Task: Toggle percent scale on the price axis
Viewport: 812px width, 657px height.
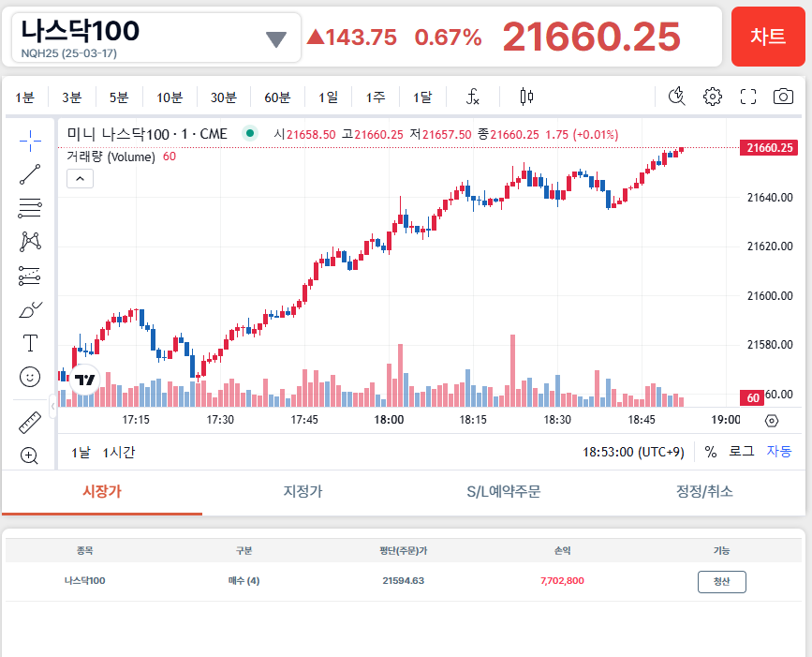Action: [x=711, y=452]
